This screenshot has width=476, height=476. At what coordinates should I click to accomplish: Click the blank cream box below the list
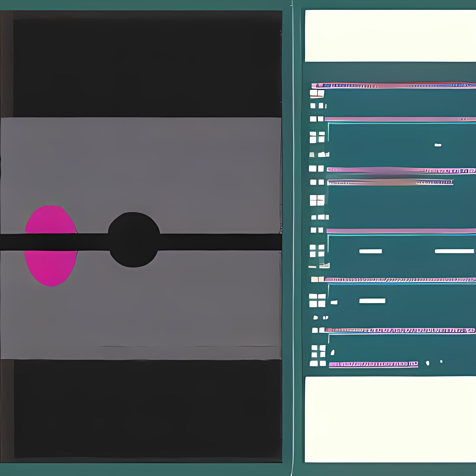(x=390, y=419)
